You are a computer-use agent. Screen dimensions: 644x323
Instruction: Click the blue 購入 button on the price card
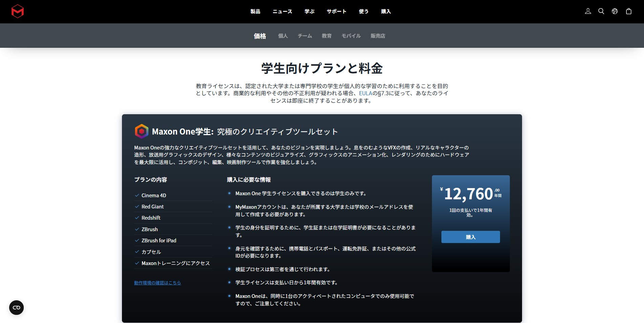click(470, 237)
